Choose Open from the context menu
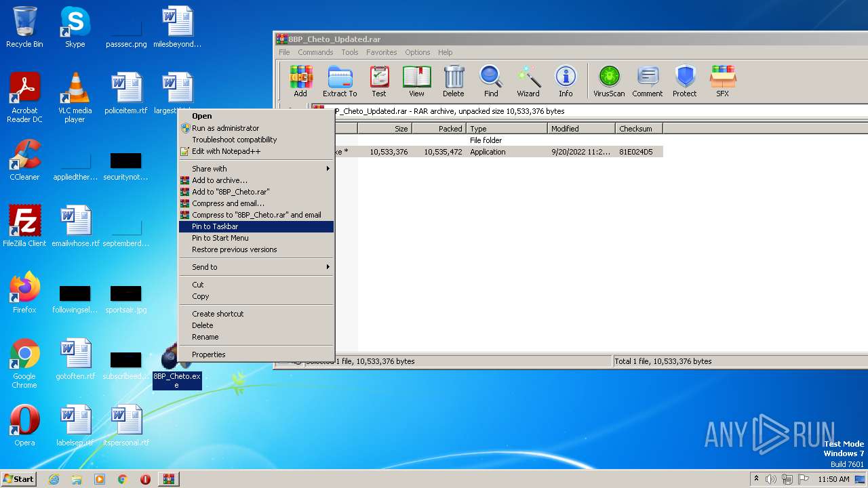The width and height of the screenshot is (868, 488). [256, 116]
